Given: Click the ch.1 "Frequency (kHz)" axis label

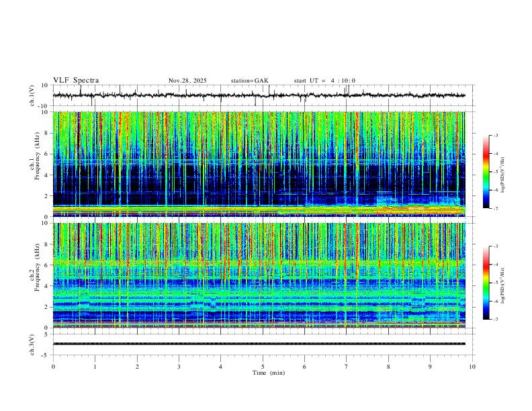Looking at the screenshot, I should coord(38,156).
